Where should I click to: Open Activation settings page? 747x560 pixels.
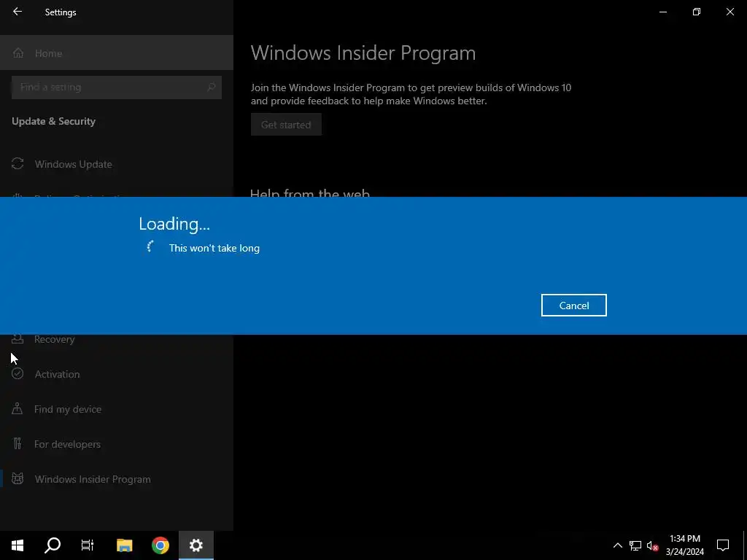117,374
